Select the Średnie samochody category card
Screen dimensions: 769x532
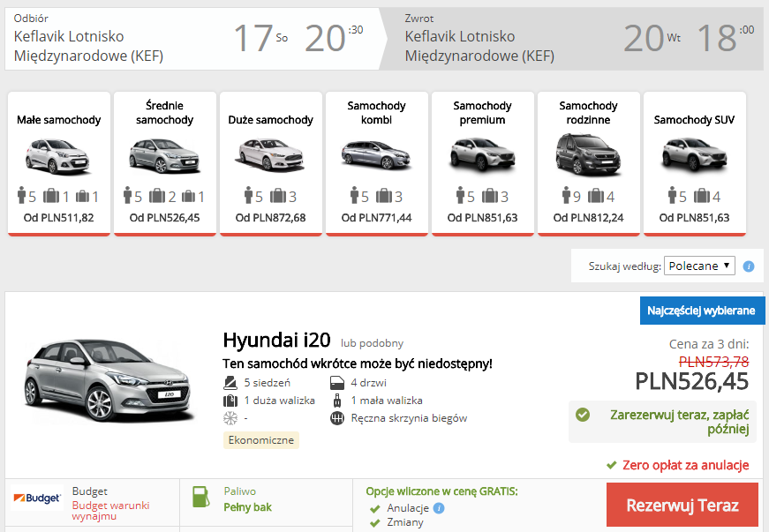point(165,163)
